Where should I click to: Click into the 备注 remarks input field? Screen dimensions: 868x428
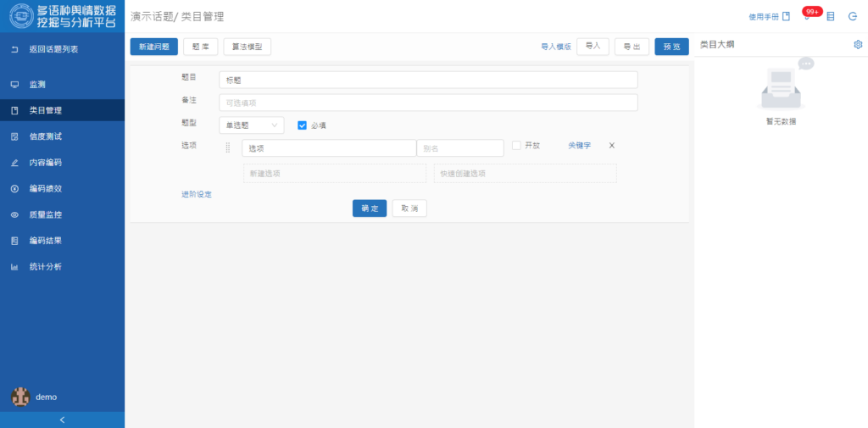(x=427, y=103)
